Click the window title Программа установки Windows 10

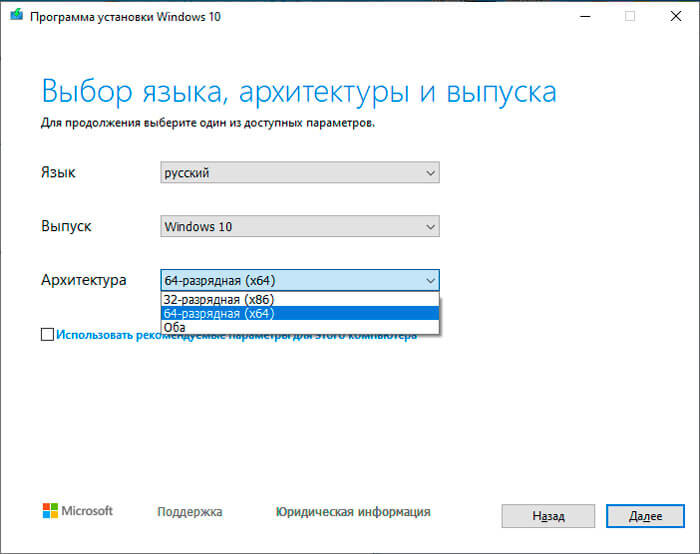(x=125, y=17)
